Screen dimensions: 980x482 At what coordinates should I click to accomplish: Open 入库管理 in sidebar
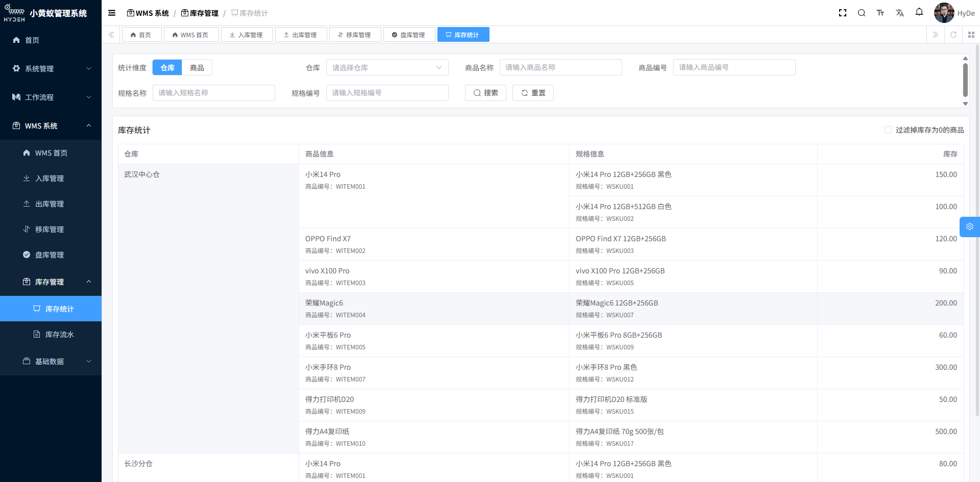click(51, 179)
